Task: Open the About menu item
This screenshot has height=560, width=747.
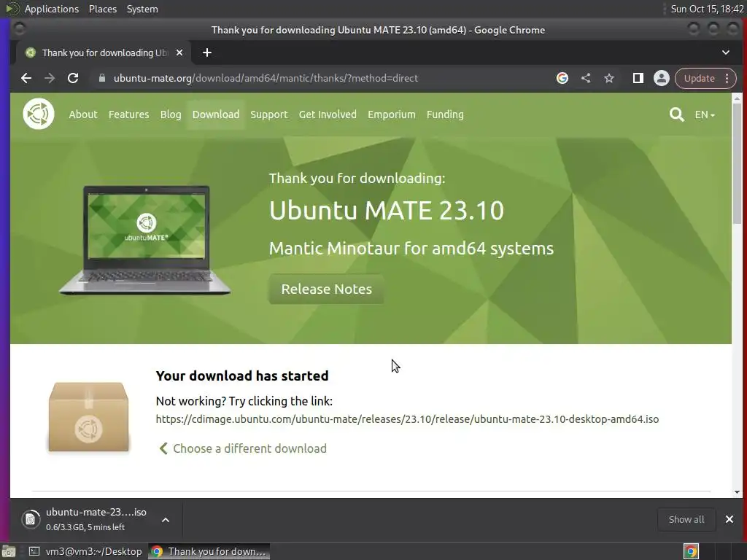Action: [83, 114]
